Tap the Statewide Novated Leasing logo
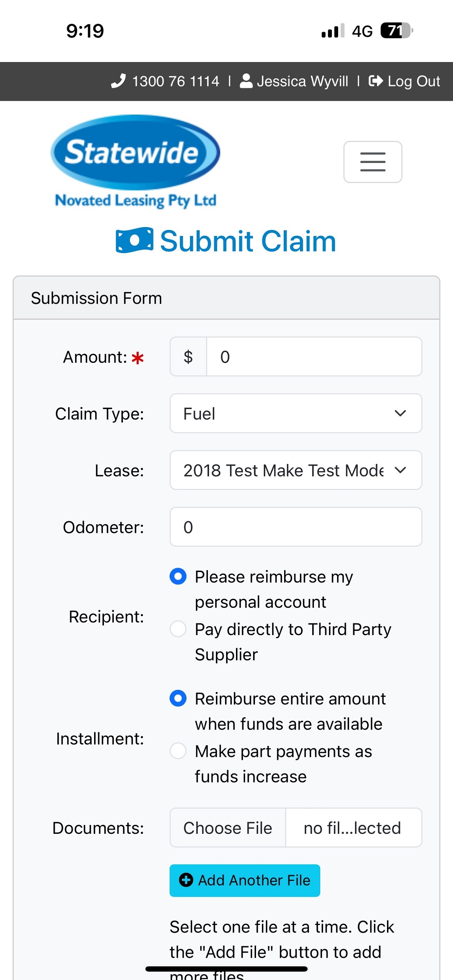This screenshot has height=980, width=453. 136,162
